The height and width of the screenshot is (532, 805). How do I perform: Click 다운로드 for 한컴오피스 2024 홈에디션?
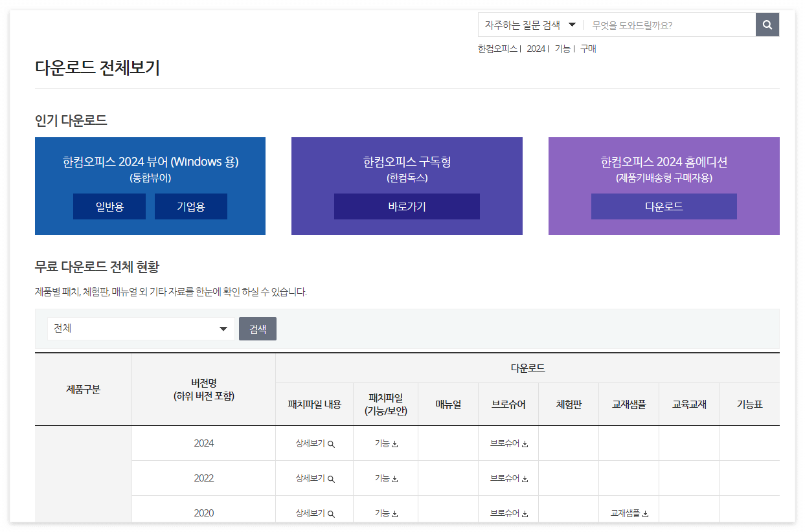click(x=663, y=206)
